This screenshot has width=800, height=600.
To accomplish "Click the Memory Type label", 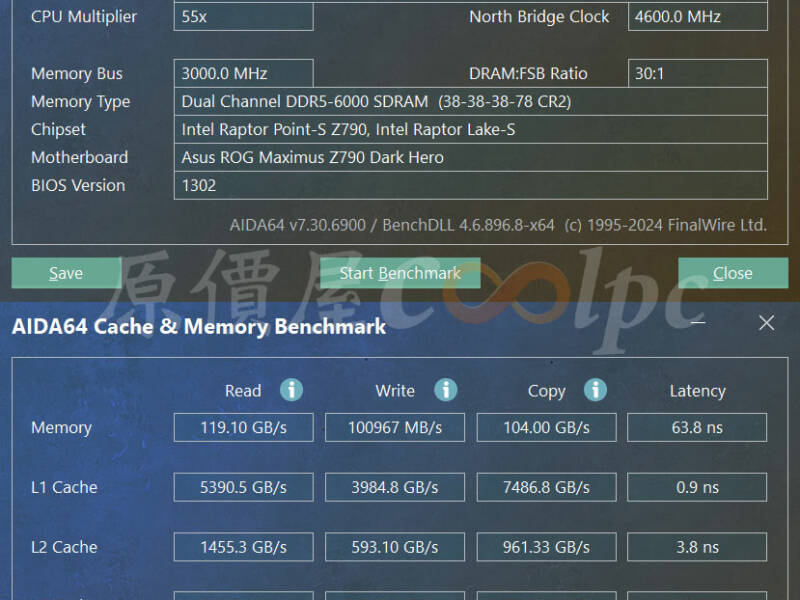I will 81,102.
